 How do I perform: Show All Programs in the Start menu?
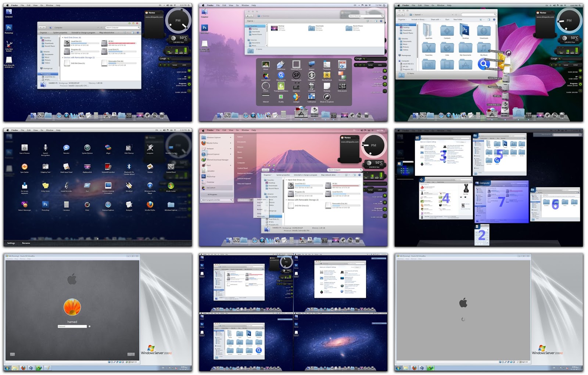coord(217,194)
